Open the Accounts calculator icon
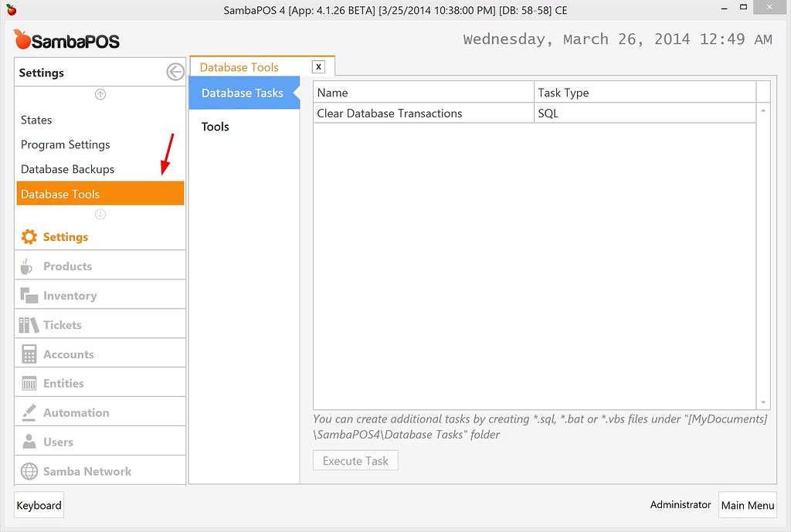Viewport: 791px width, 532px height. click(x=29, y=352)
